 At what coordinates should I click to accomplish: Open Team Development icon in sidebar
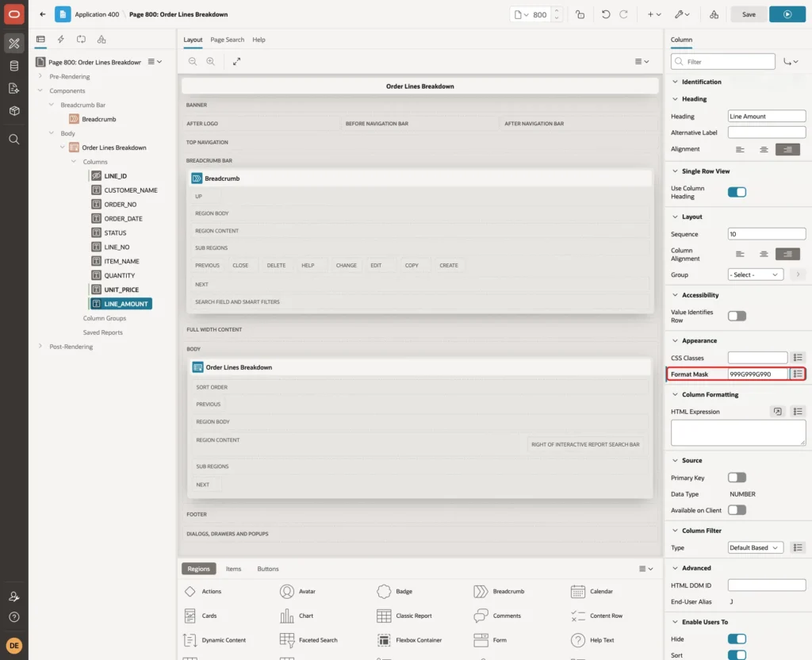pos(14,89)
